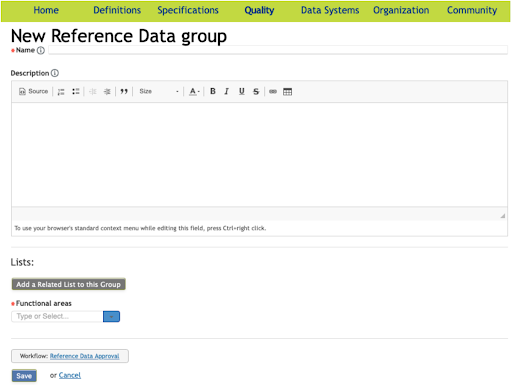Open the Home menu

46,10
